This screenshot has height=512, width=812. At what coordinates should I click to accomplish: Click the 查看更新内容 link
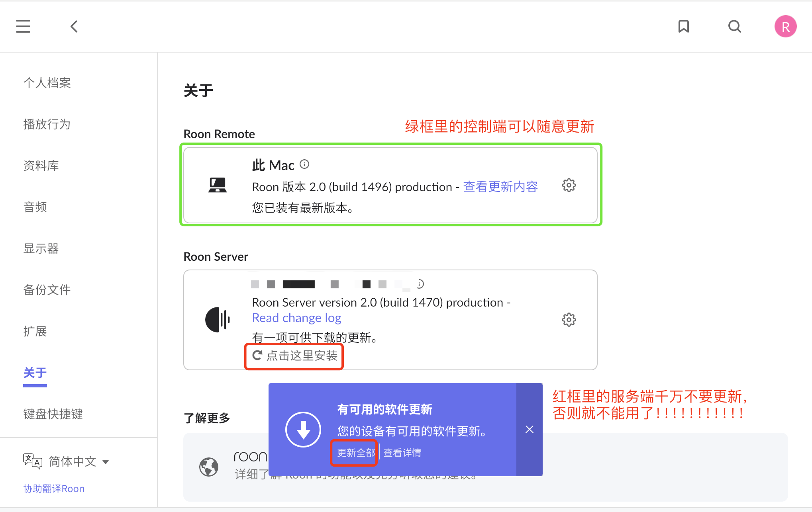pos(500,187)
